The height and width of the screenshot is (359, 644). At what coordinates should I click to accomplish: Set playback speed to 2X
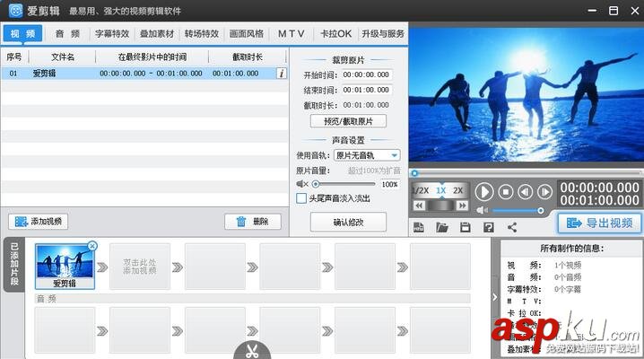458,190
